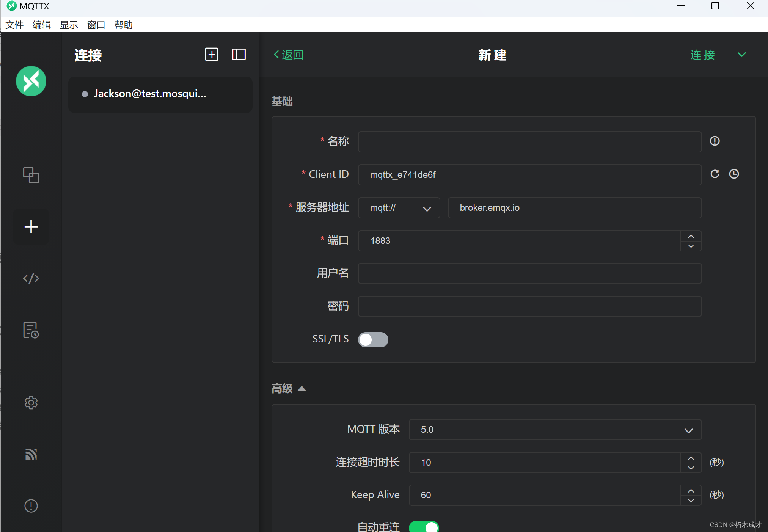
Task: Open the log viewer icon
Action: [31, 330]
